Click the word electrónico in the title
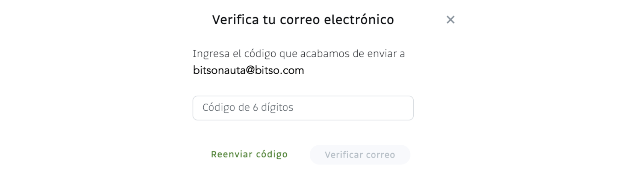644x180 pixels. pos(359,20)
